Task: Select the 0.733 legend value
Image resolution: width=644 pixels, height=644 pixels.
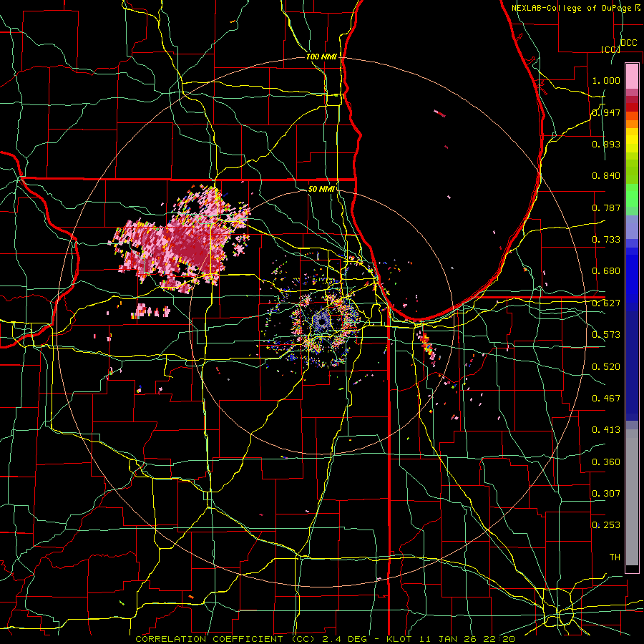Action: (606, 240)
